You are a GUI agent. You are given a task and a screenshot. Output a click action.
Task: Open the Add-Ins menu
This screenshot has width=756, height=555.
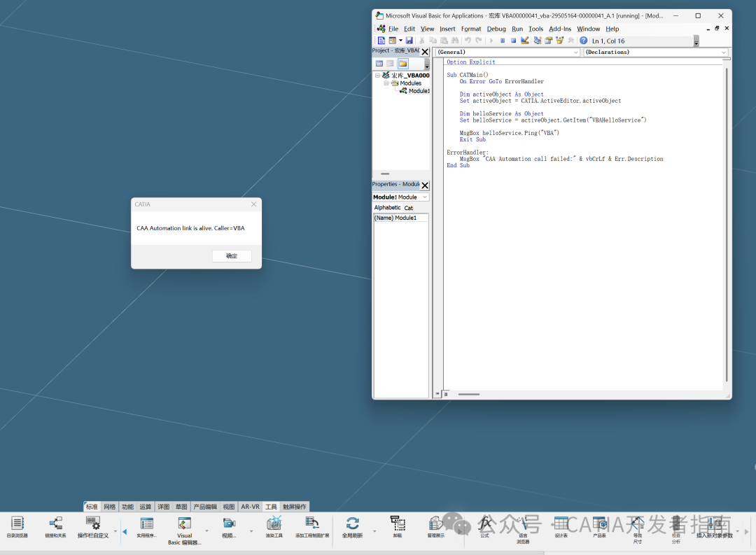coord(560,29)
